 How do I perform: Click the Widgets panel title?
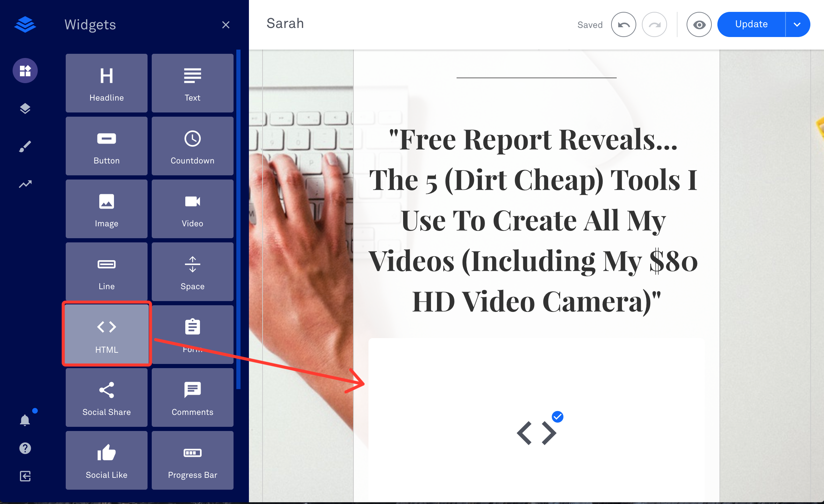coord(90,25)
